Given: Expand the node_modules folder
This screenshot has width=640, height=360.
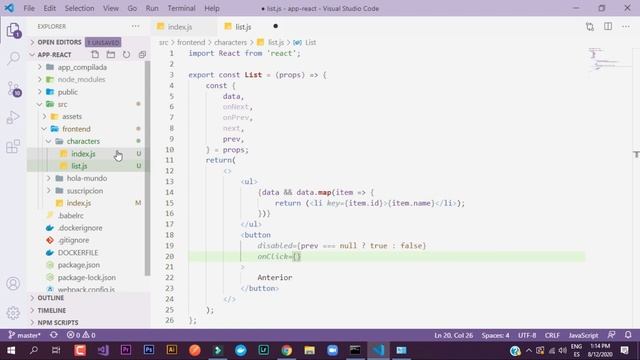Looking at the screenshot, I should click(x=82, y=79).
